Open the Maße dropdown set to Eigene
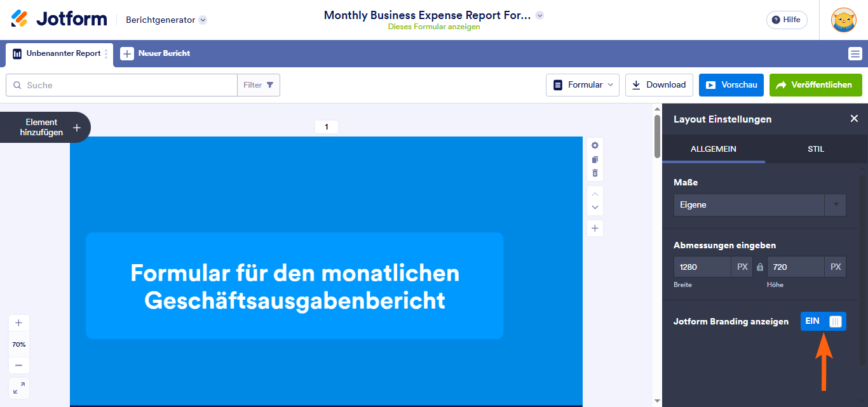Viewport: 868px width, 407px height. pos(759,204)
